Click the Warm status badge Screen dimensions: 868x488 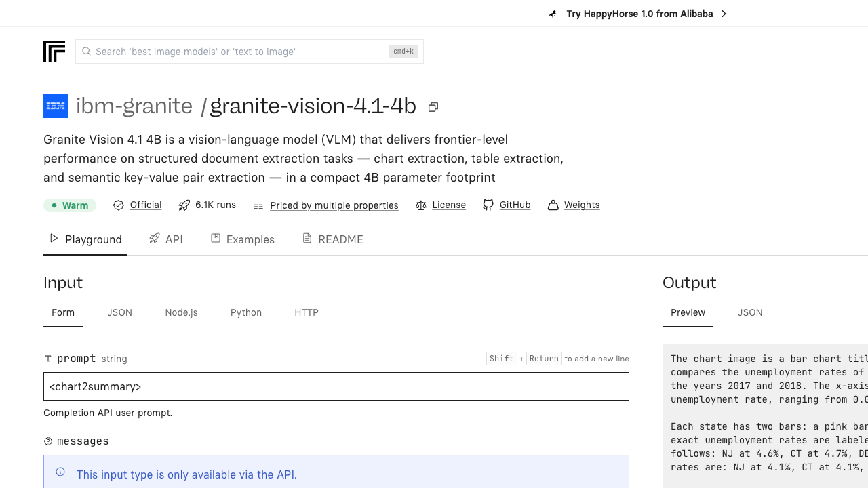[x=70, y=205]
